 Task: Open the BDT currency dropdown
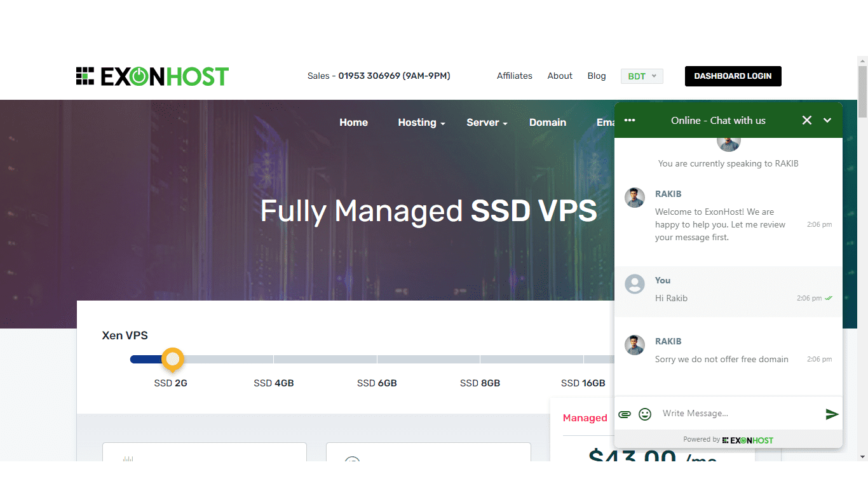[x=642, y=76]
